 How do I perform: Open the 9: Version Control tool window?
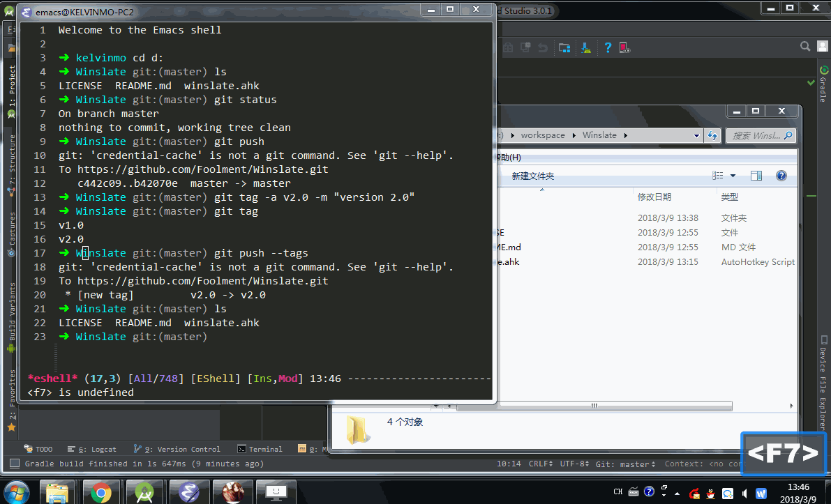177,449
